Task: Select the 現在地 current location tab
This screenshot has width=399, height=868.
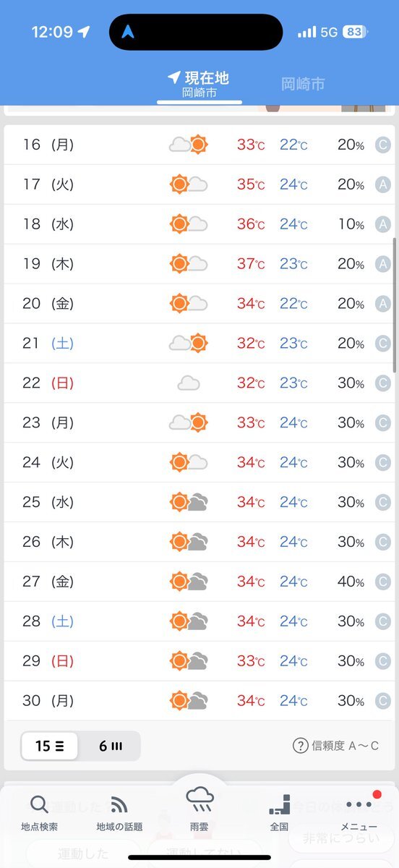Action: (x=199, y=84)
